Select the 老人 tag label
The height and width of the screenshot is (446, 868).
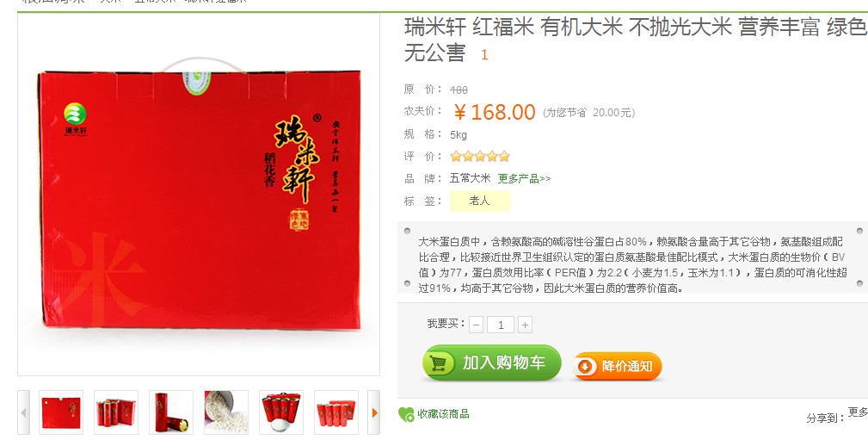coord(479,201)
